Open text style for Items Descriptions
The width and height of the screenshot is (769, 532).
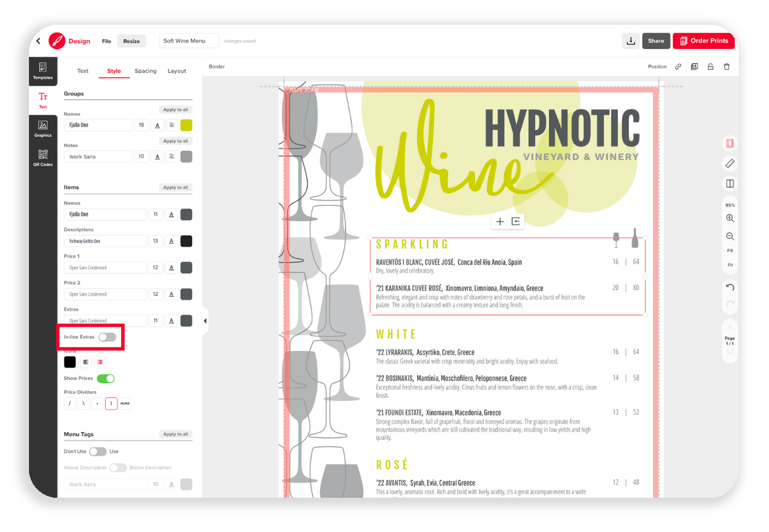click(172, 241)
